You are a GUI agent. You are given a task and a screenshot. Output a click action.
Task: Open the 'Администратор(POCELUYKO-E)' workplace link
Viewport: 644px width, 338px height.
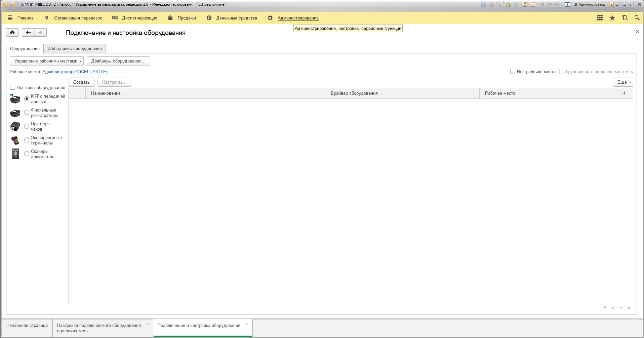click(75, 72)
